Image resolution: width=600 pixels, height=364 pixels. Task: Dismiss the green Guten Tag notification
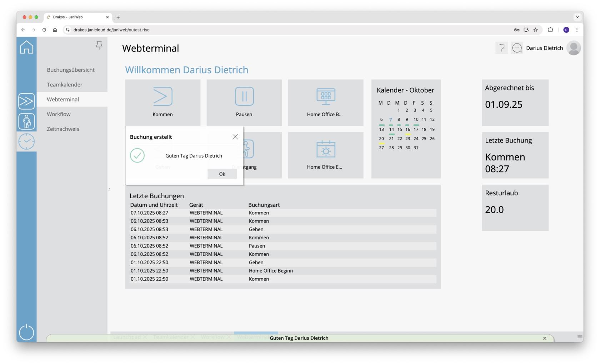coord(544,338)
